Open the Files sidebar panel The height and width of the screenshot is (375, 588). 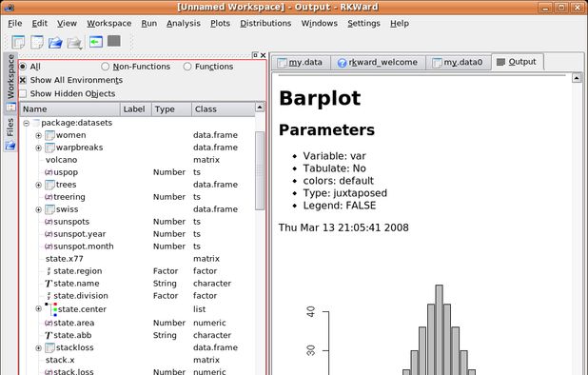tap(10, 133)
